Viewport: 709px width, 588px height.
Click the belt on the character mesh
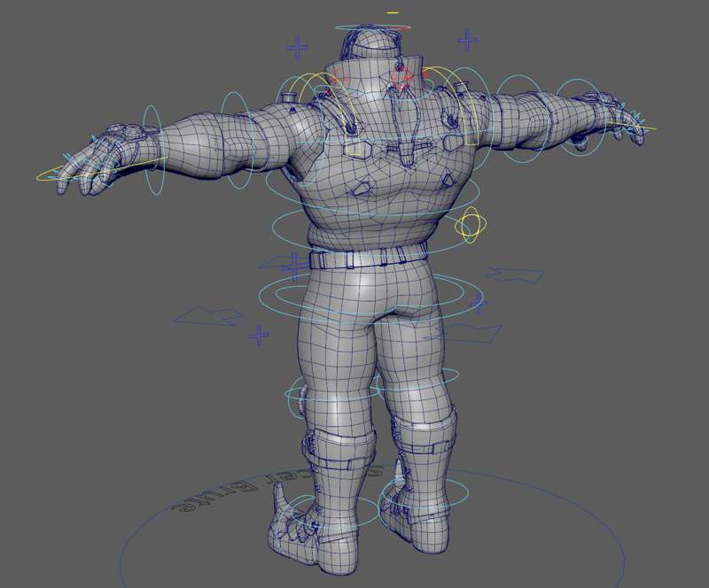click(x=369, y=257)
